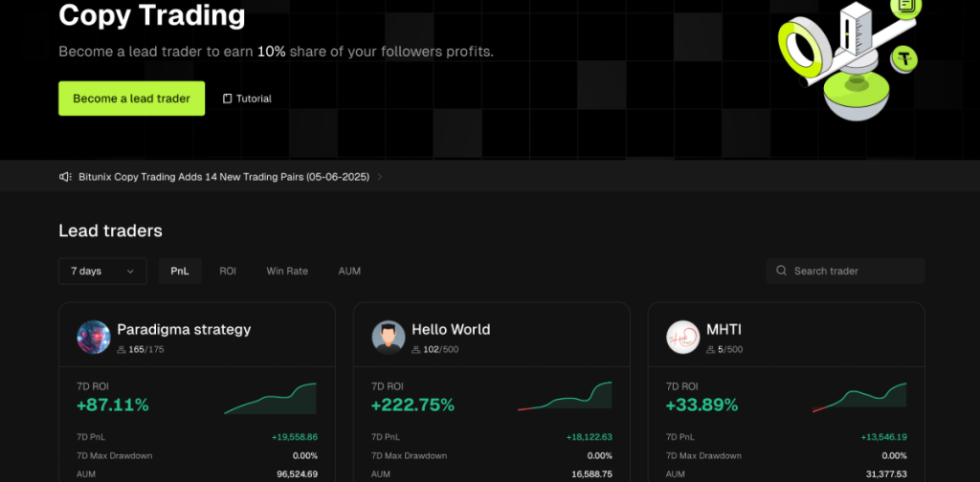Screen dimensions: 980x482
Task: Click the 31,377.53 AUM value
Action: click(885, 474)
